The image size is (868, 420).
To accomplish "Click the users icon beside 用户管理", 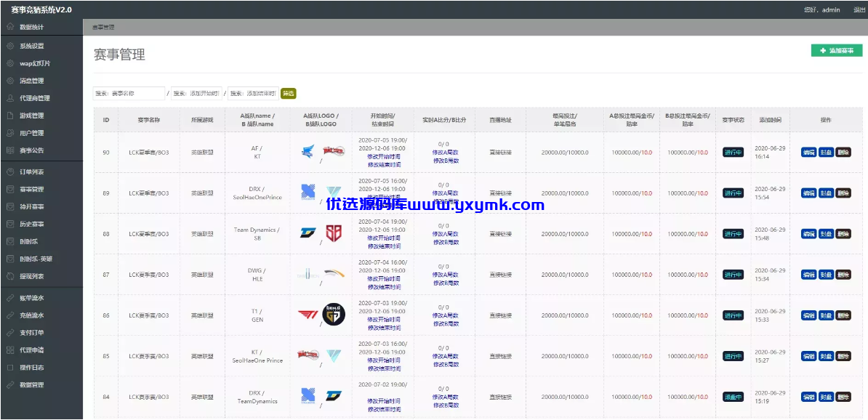I will [x=10, y=133].
